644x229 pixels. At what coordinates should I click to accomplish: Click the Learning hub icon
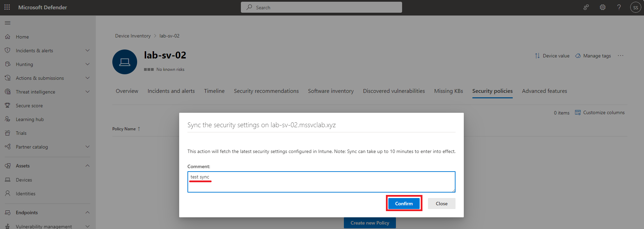pos(8,119)
